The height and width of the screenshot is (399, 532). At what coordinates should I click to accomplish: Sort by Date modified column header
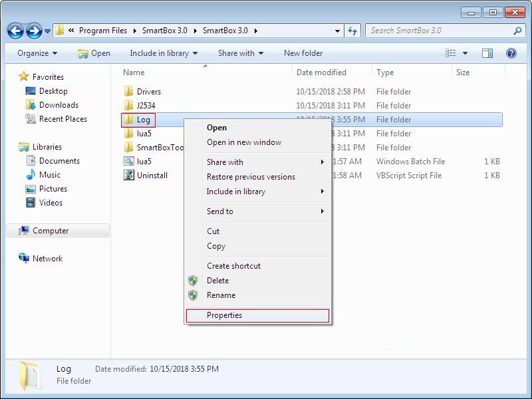pos(321,72)
